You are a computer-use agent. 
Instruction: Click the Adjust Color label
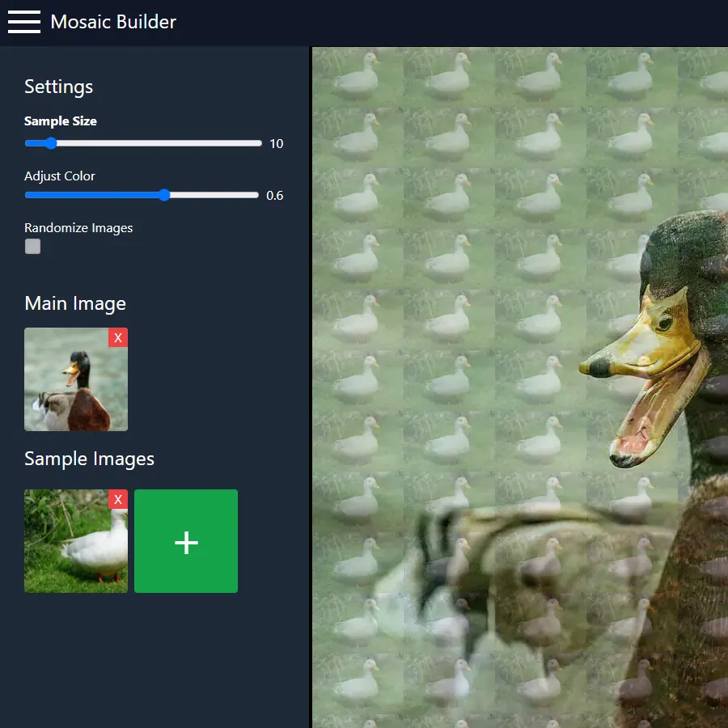59,176
